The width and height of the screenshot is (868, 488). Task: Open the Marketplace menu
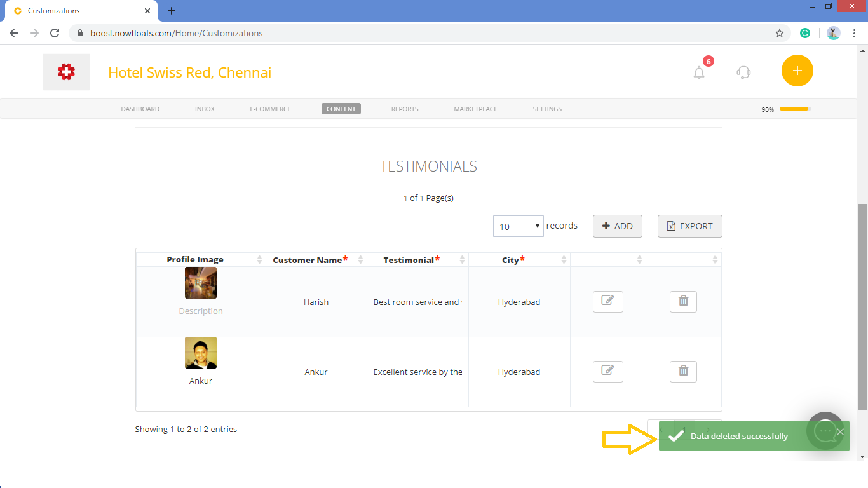point(475,109)
